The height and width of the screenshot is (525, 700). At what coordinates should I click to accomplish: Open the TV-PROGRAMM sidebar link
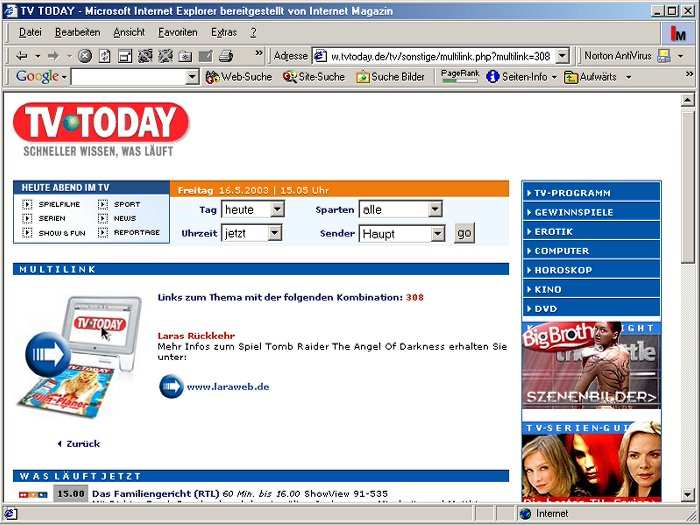[x=591, y=193]
